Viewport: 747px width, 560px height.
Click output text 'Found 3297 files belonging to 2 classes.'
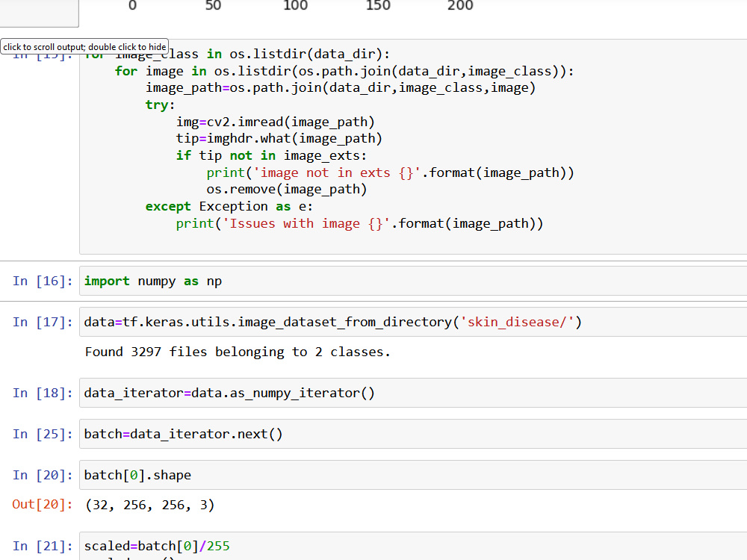238,352
